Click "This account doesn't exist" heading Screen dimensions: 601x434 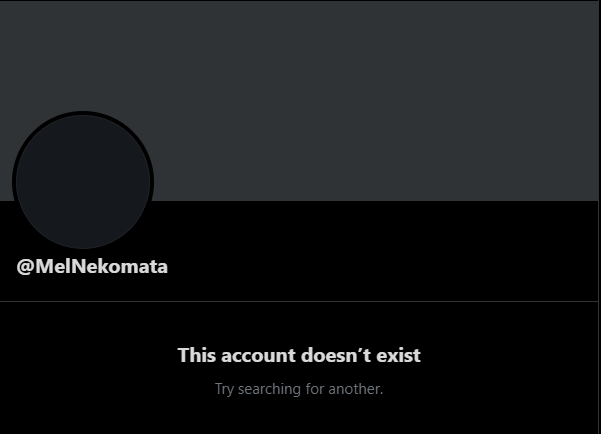pos(299,355)
